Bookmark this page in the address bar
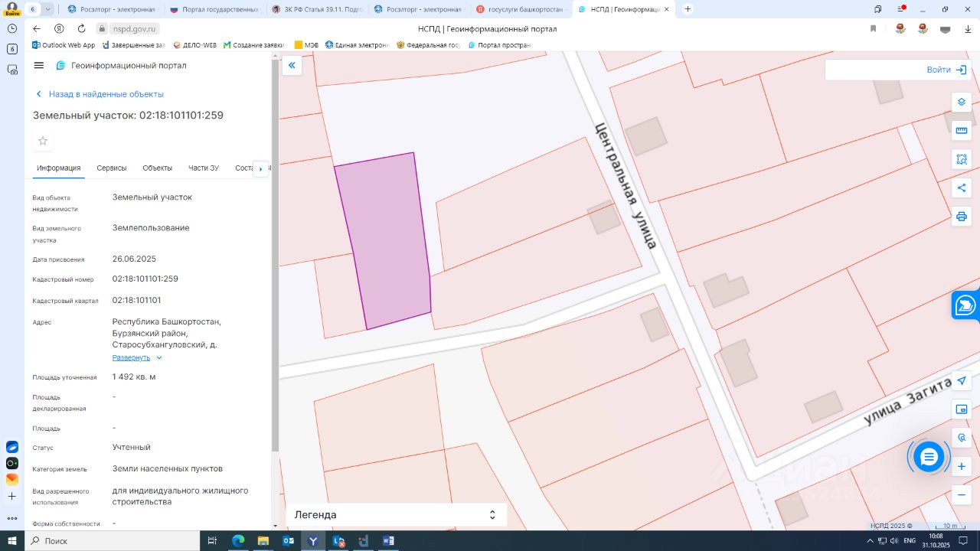 point(873,28)
